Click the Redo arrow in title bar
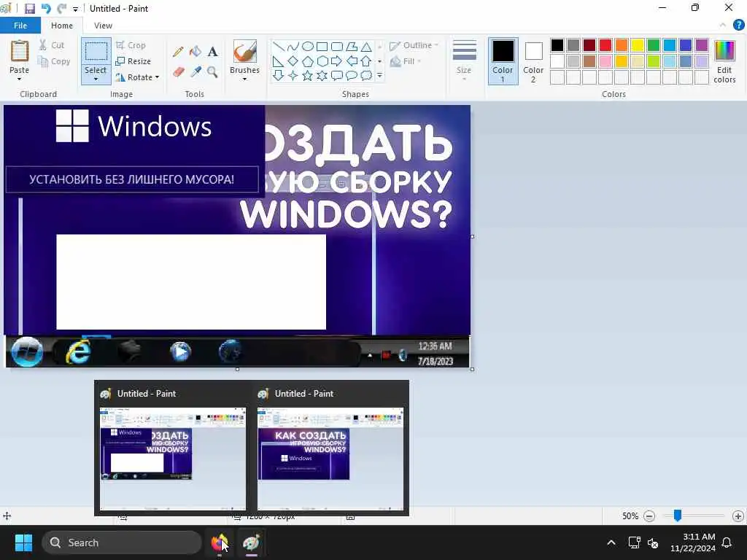 [x=61, y=9]
